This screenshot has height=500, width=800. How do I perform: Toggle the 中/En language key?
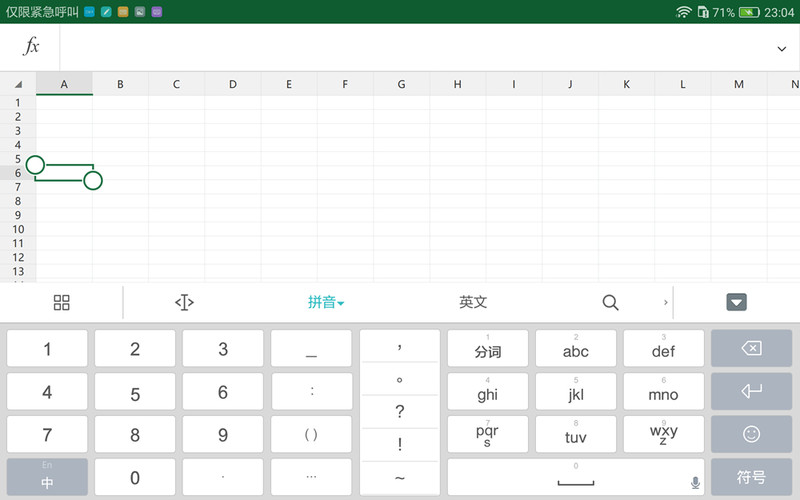[47, 477]
